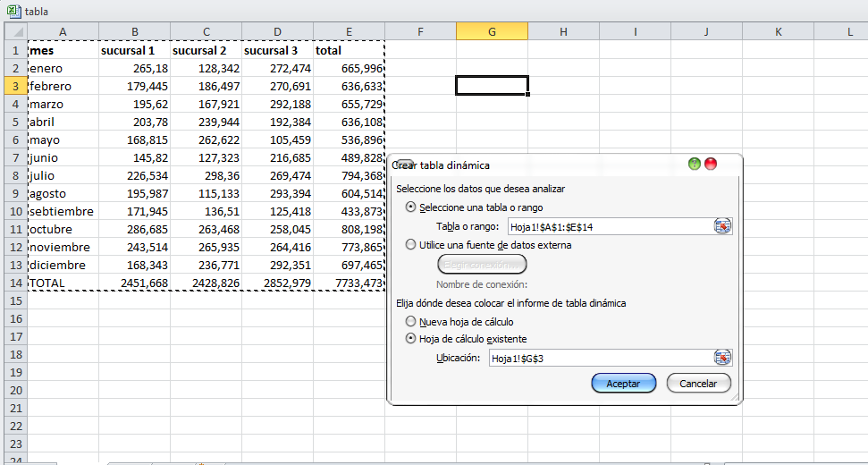Click cell with value 186,497

tap(206, 86)
